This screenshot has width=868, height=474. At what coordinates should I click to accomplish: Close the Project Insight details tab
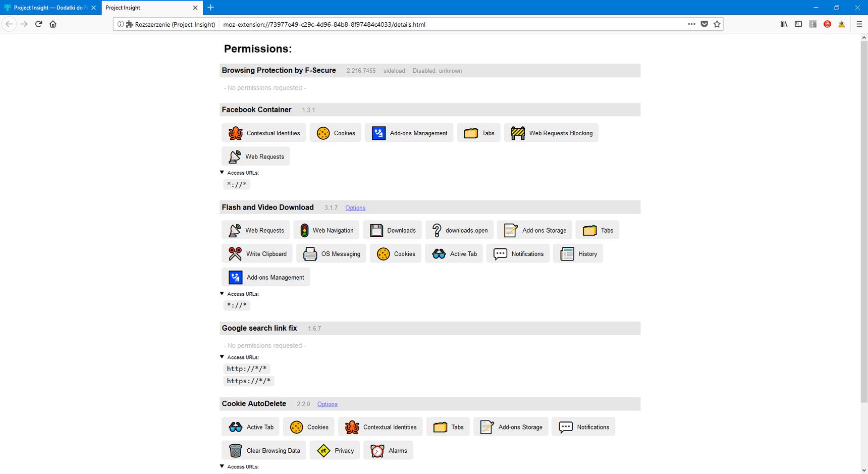195,8
